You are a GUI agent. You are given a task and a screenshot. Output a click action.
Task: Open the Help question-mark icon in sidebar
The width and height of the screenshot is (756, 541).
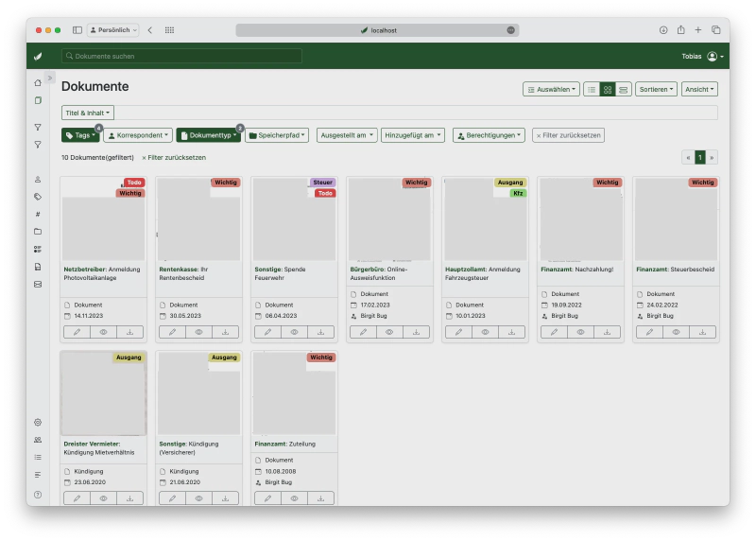[38, 495]
